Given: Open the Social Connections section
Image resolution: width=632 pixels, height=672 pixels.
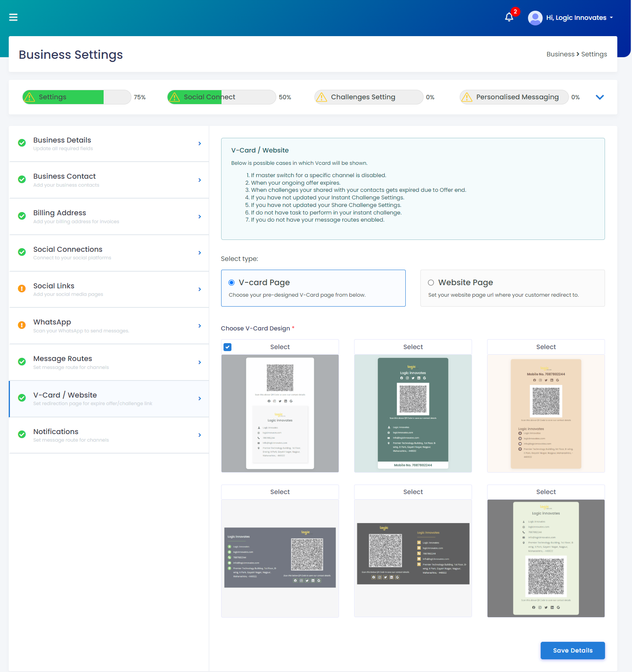Looking at the screenshot, I should 109,253.
